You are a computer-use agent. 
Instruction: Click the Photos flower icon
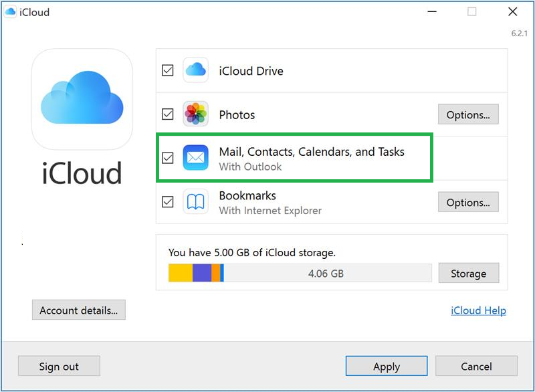click(195, 114)
